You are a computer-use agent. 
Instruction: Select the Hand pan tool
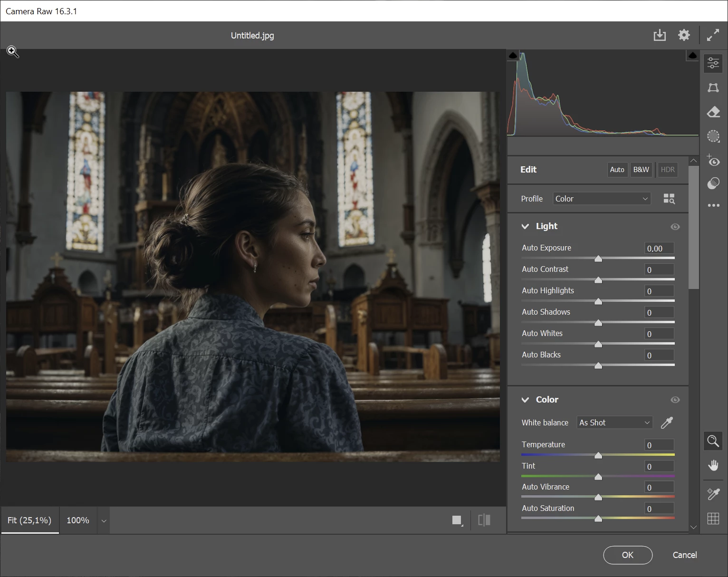click(x=713, y=465)
